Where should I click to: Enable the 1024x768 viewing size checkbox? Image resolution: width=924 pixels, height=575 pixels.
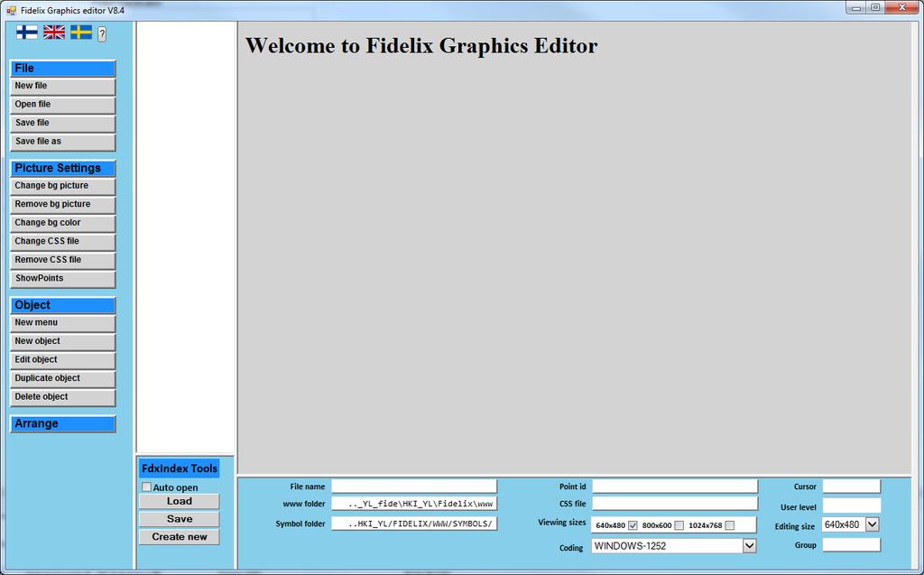(x=729, y=525)
